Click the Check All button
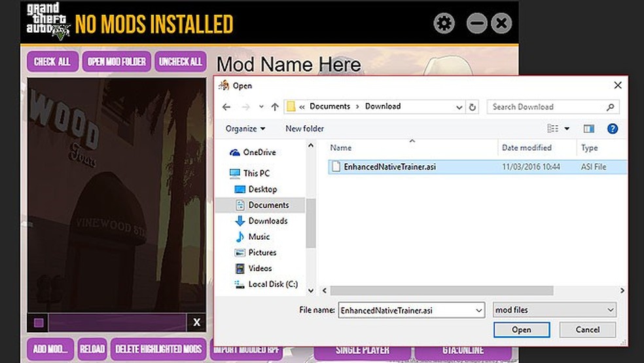644x363 pixels. (52, 62)
